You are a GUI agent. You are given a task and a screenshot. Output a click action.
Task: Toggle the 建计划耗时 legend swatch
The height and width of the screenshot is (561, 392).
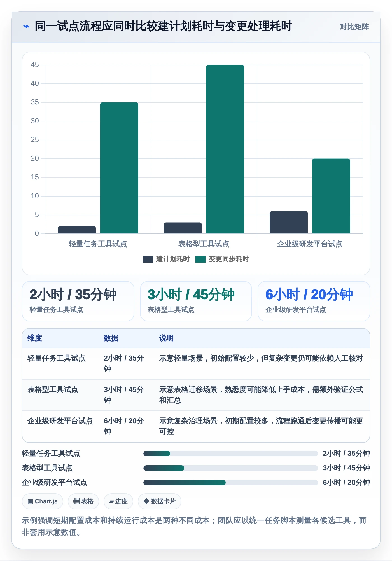pyautogui.click(x=148, y=259)
